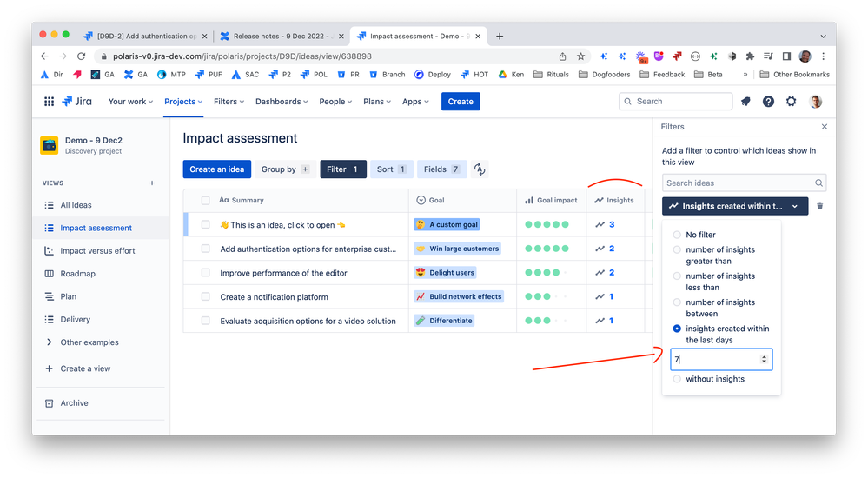Check the 'This is an idea, click to open' row
The image size is (868, 478).
[x=205, y=224]
